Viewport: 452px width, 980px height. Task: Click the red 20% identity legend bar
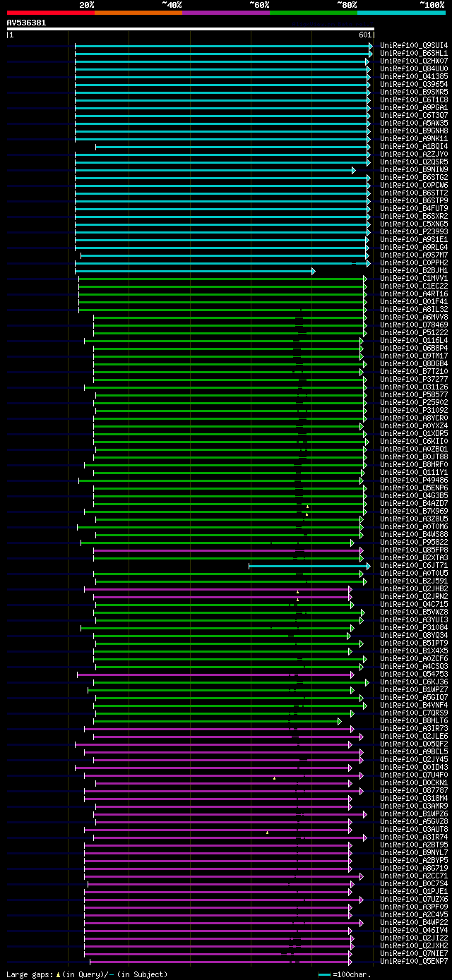(x=50, y=13)
